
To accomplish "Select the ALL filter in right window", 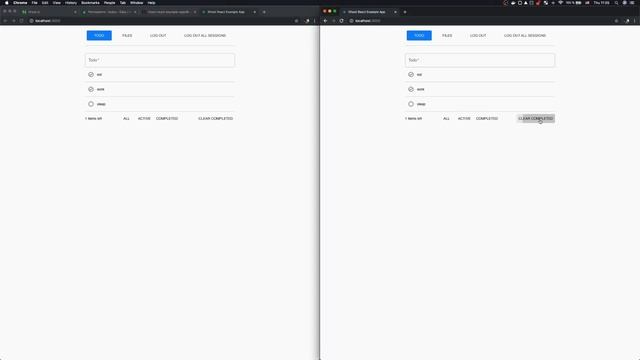I will [x=446, y=118].
